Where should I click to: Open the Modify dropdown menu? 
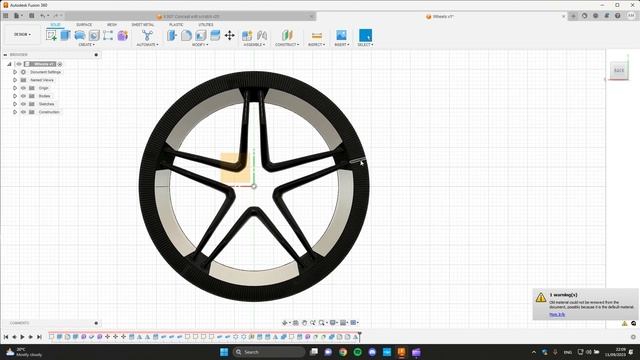click(200, 44)
